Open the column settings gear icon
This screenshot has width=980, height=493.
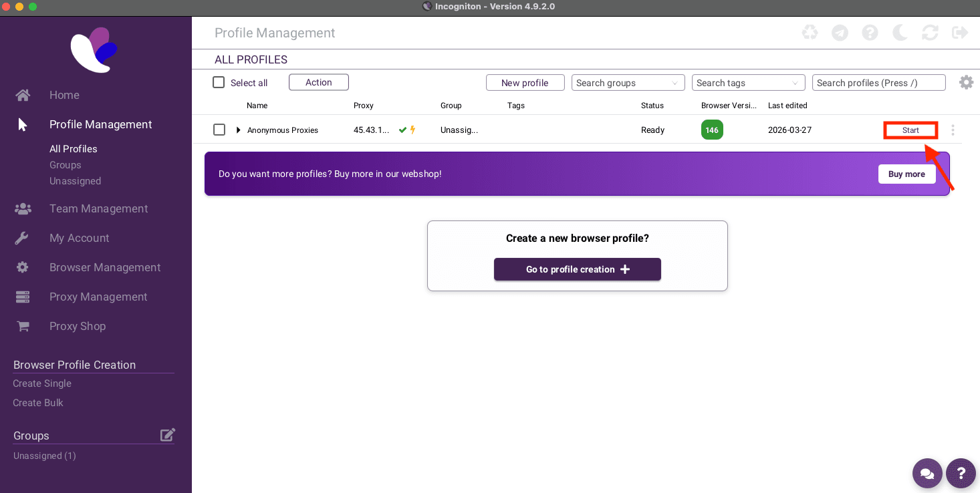966,82
